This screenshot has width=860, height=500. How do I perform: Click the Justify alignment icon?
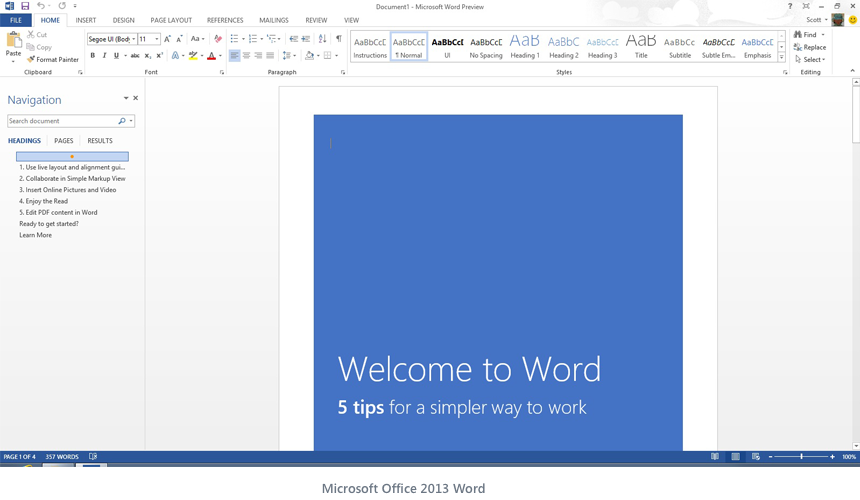tap(270, 55)
